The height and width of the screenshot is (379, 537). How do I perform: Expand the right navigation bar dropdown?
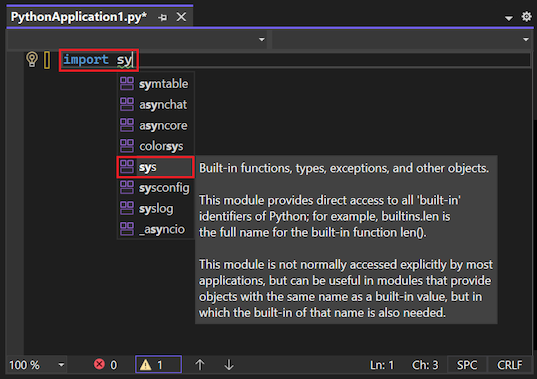[526, 39]
